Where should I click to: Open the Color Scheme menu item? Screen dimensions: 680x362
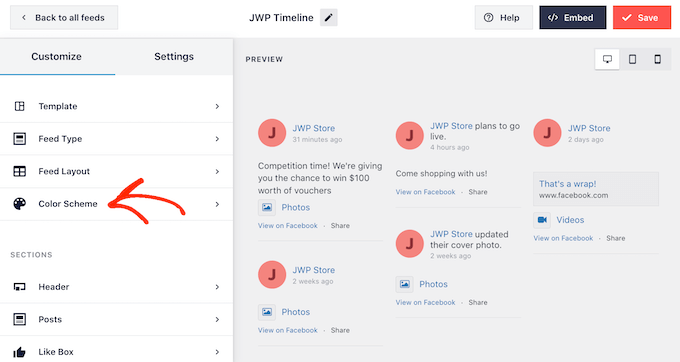tap(116, 204)
